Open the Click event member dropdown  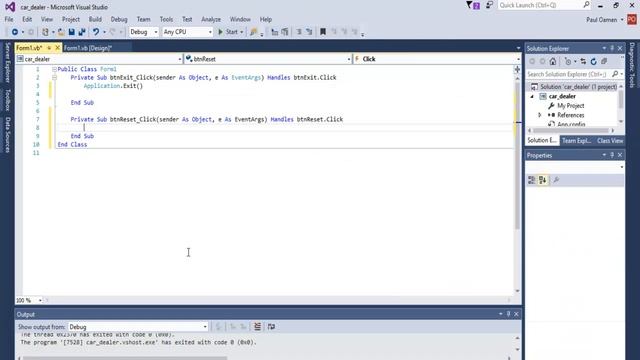click(437, 59)
